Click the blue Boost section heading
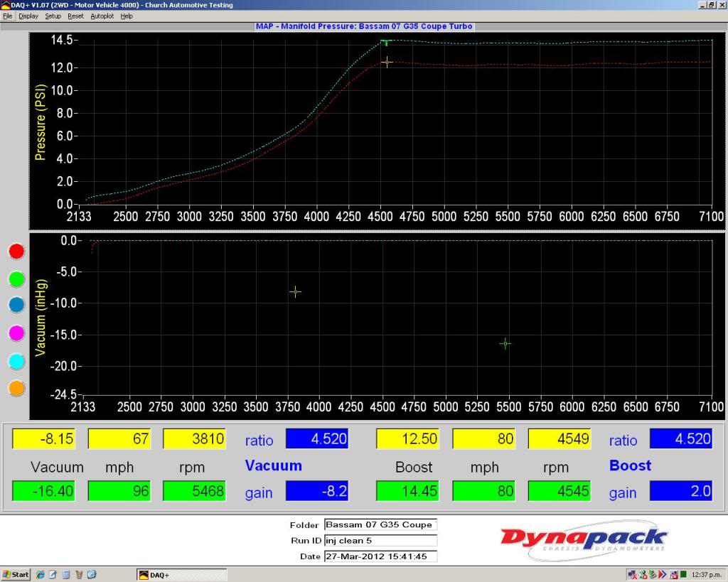Viewport: 728px width, 582px height. click(x=630, y=465)
